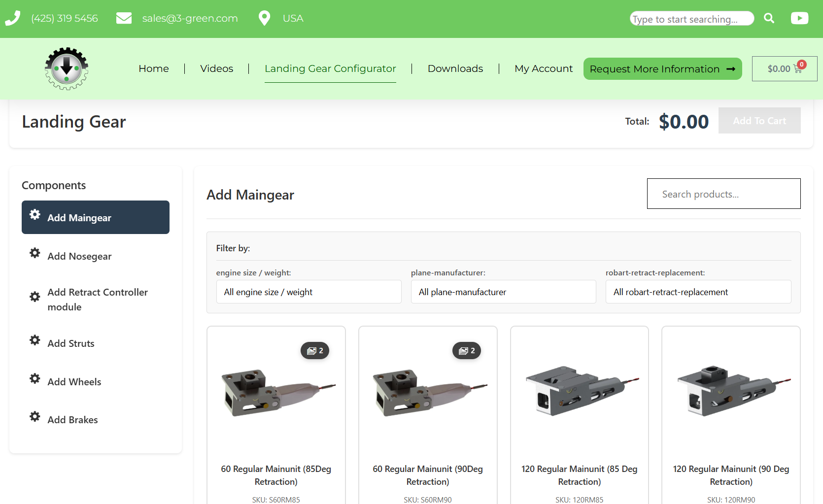Expand the engine size / weight filter
This screenshot has height=504, width=823.
click(x=309, y=292)
